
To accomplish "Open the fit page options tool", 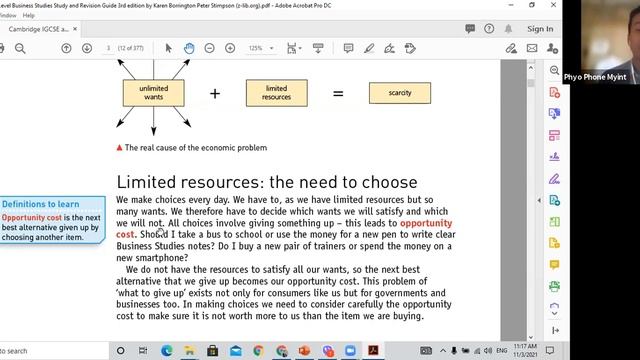I will [x=293, y=48].
